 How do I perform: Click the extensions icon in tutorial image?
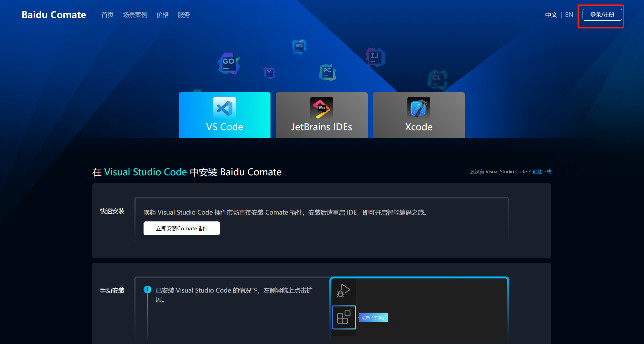[x=344, y=317]
